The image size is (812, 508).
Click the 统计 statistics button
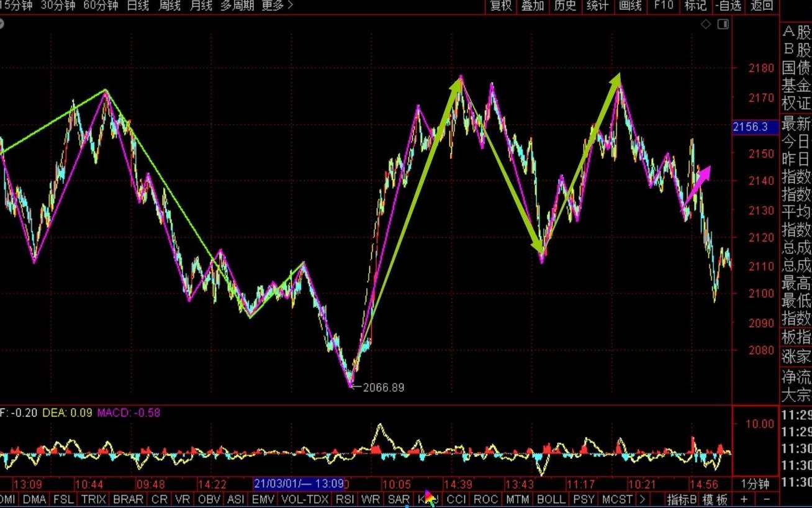[x=597, y=6]
